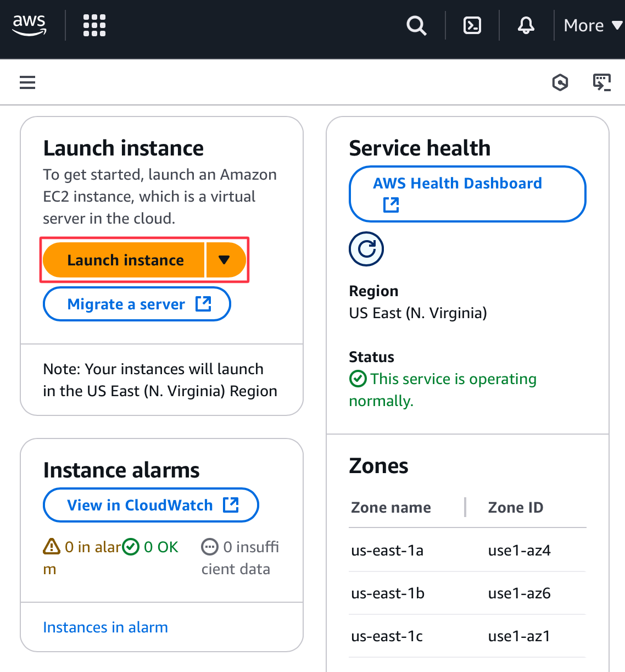Viewport: 625px width, 672px height.
Task: Select the us-east-1c zone name
Action: click(x=387, y=636)
